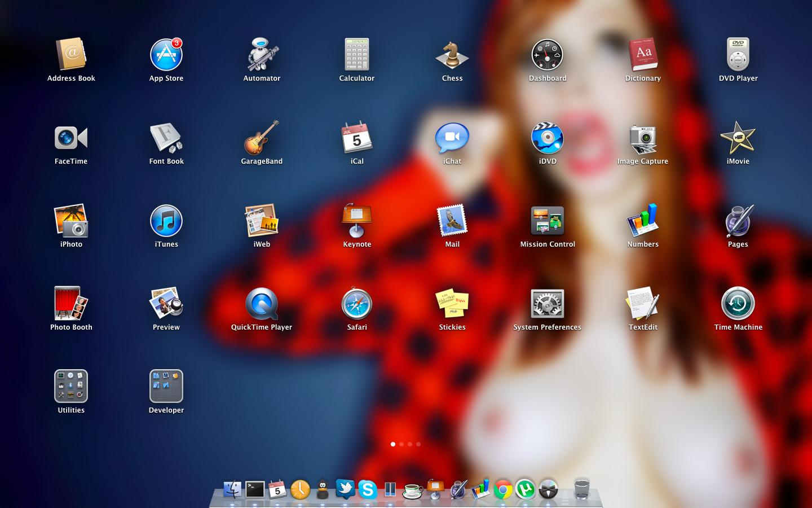Open Keynote podium icon in Dock
The width and height of the screenshot is (812, 508).
pyautogui.click(x=435, y=489)
